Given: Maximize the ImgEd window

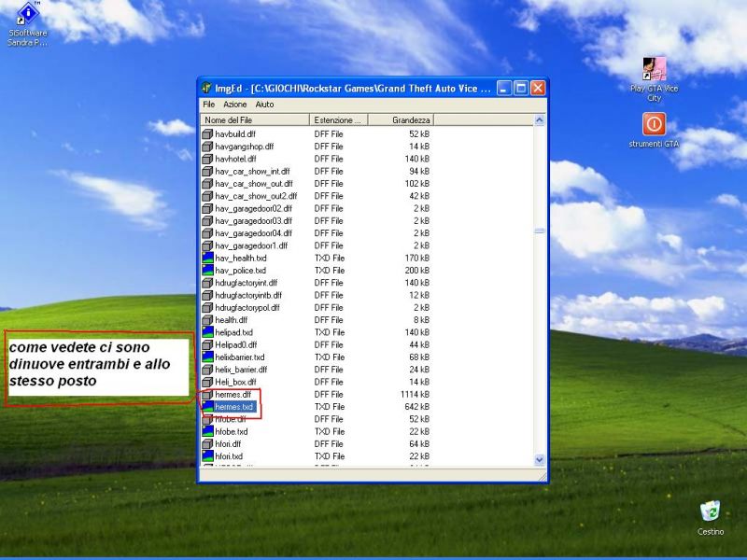Looking at the screenshot, I should point(521,88).
